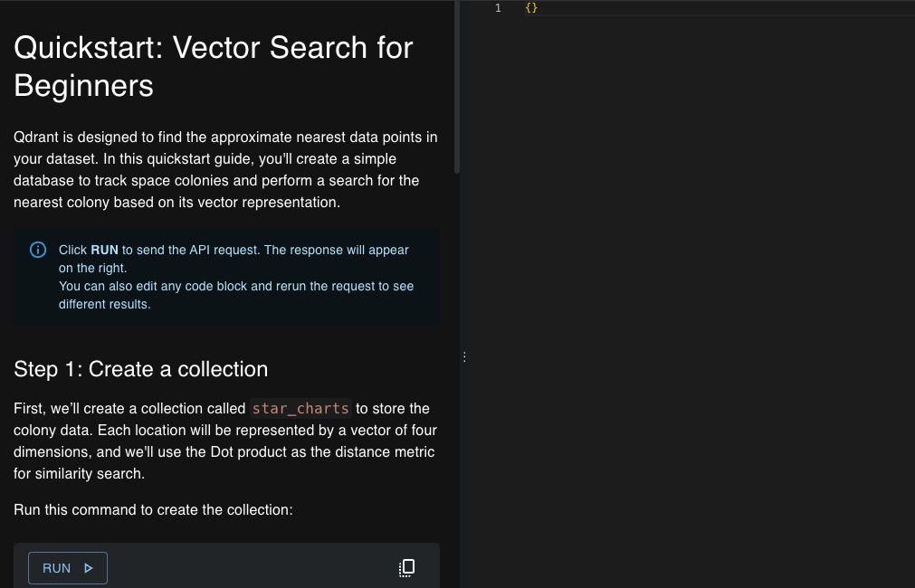
Task: Click the Qdrant introduction paragraph
Action: (225, 170)
